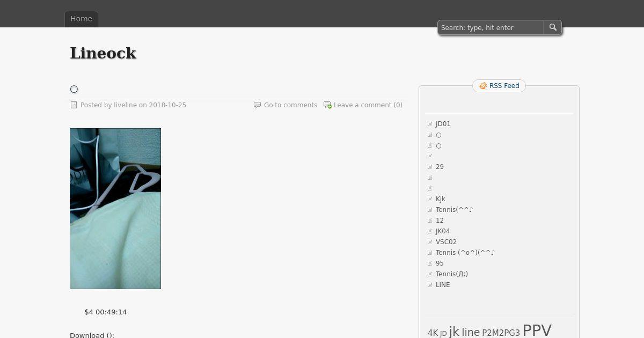The width and height of the screenshot is (644, 338).
Task: Open the RSS Feed link
Action: [x=504, y=86]
